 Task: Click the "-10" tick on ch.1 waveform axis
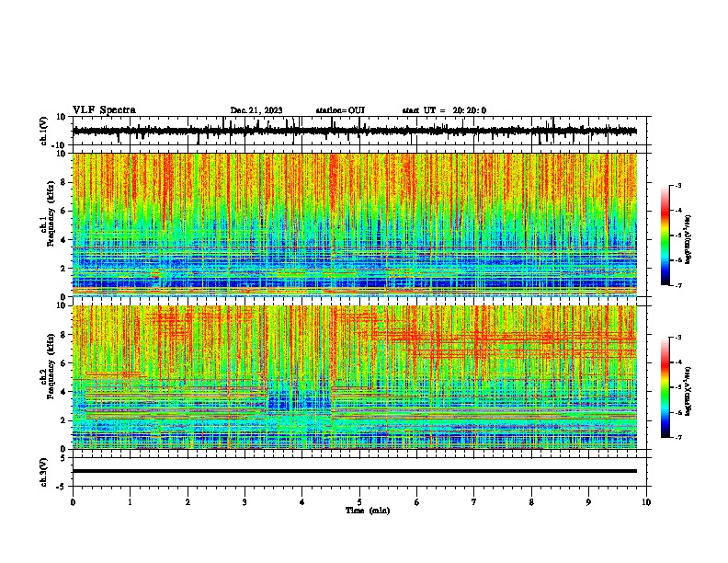click(60, 145)
